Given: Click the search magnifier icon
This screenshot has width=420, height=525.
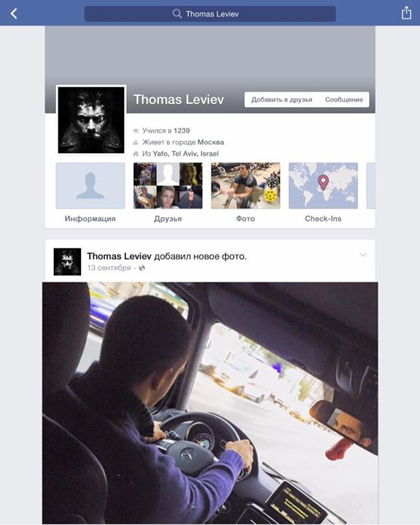Looking at the screenshot, I should click(x=177, y=13).
